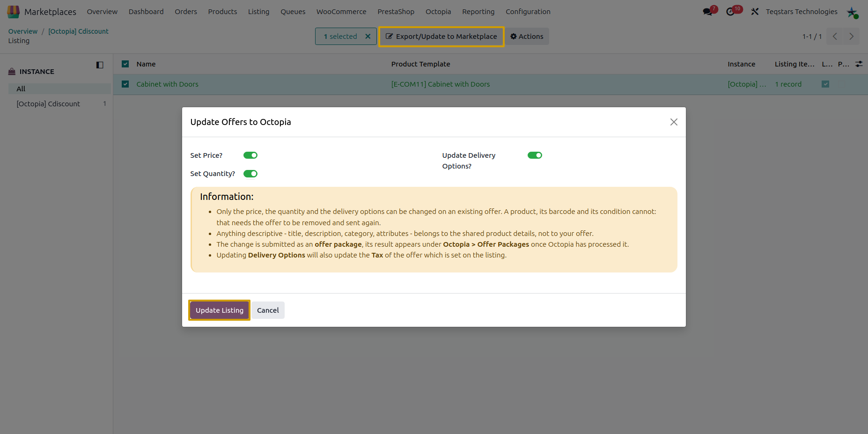
Task: Click the Cancel button in dialog
Action: click(x=268, y=310)
